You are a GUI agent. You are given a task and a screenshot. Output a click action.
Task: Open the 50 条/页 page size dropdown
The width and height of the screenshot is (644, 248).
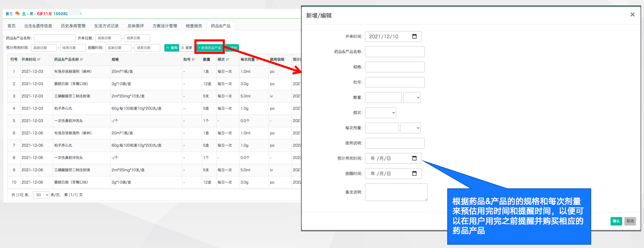[41, 195]
